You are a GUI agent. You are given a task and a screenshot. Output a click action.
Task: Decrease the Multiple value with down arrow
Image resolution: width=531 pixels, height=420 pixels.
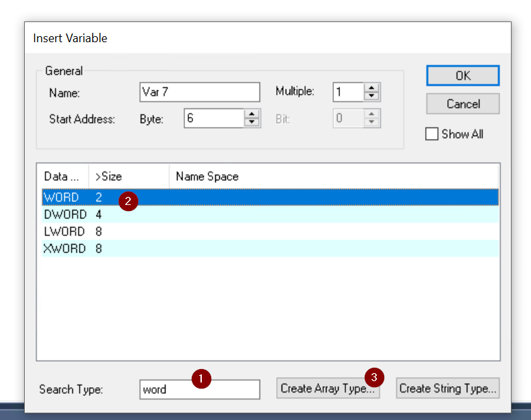point(371,96)
